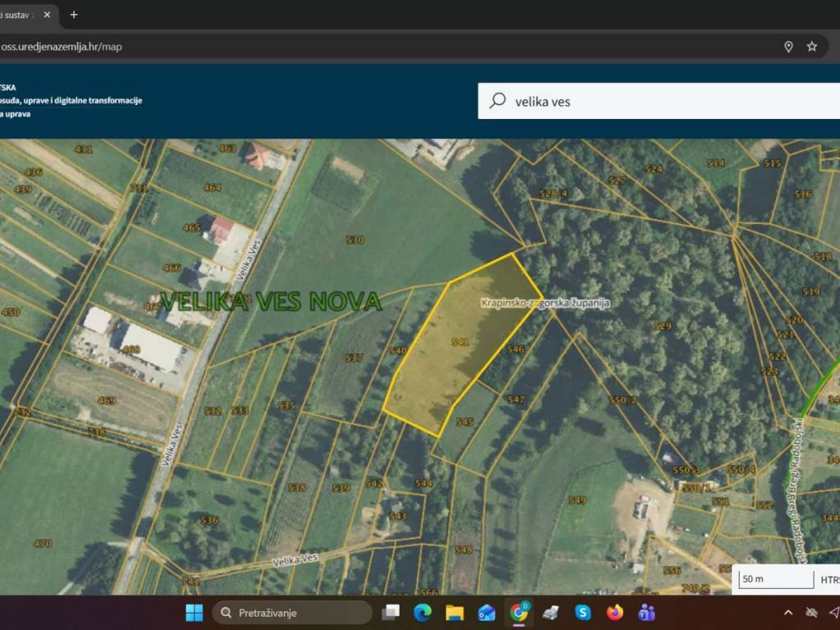
Task: Click the Pretraživanje taskbar search box
Action: pos(292,612)
